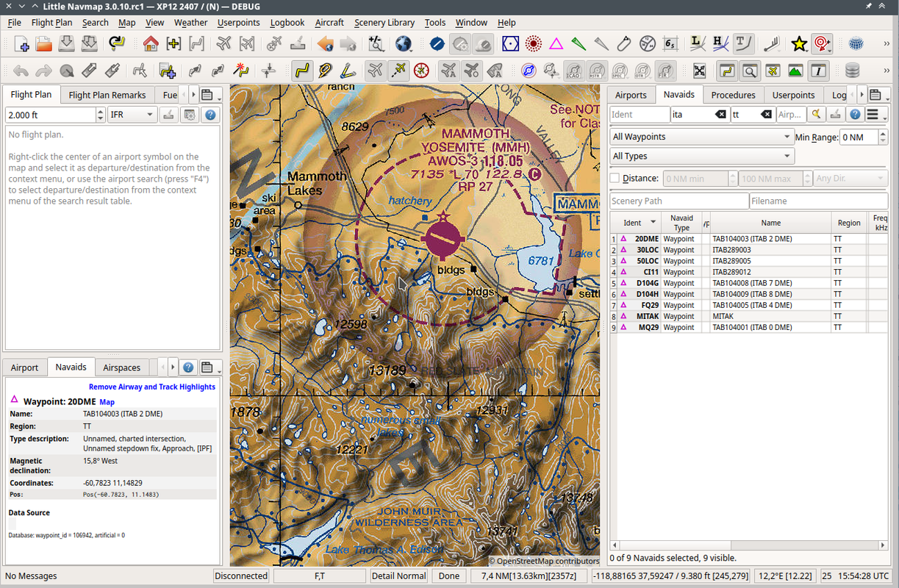This screenshot has height=588, width=899.
Task: Open userpoints star icon
Action: pyautogui.click(x=799, y=44)
